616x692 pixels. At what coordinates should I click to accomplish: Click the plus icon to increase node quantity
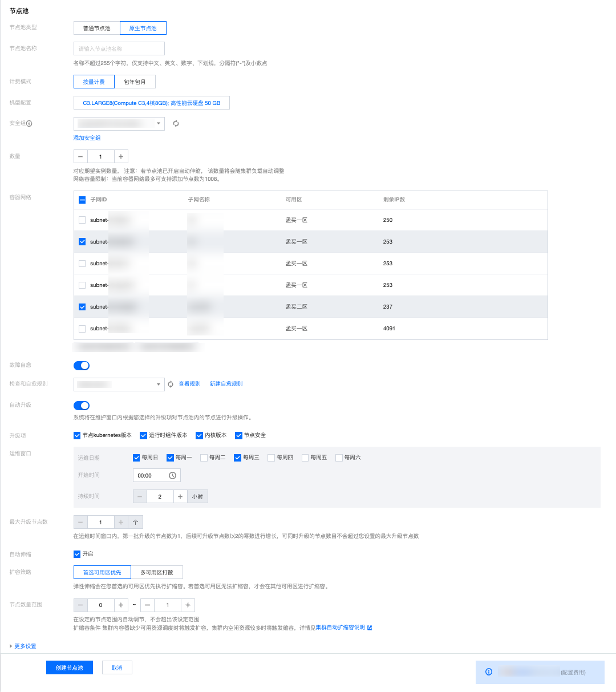(x=121, y=156)
